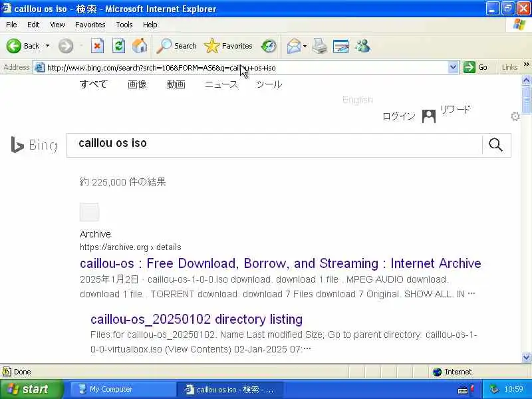Viewport: 532px width, 399px height.
Task: Refresh the page with the green arrows icon
Action: coord(119,46)
